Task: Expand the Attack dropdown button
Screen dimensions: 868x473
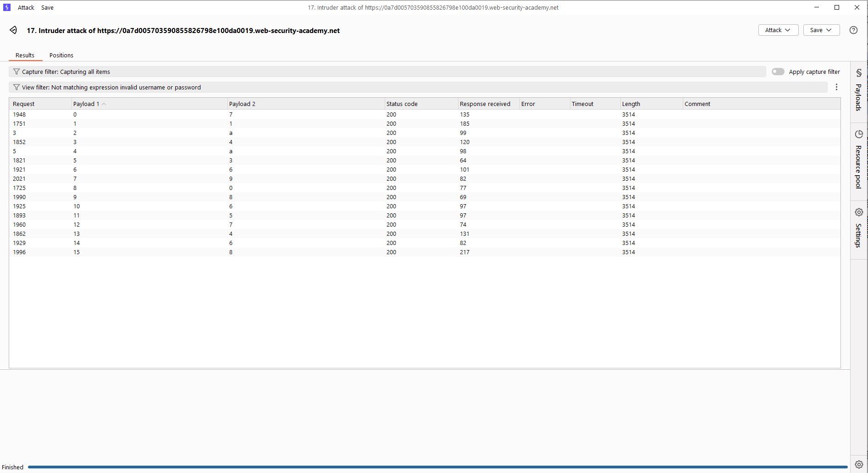Action: (x=778, y=30)
